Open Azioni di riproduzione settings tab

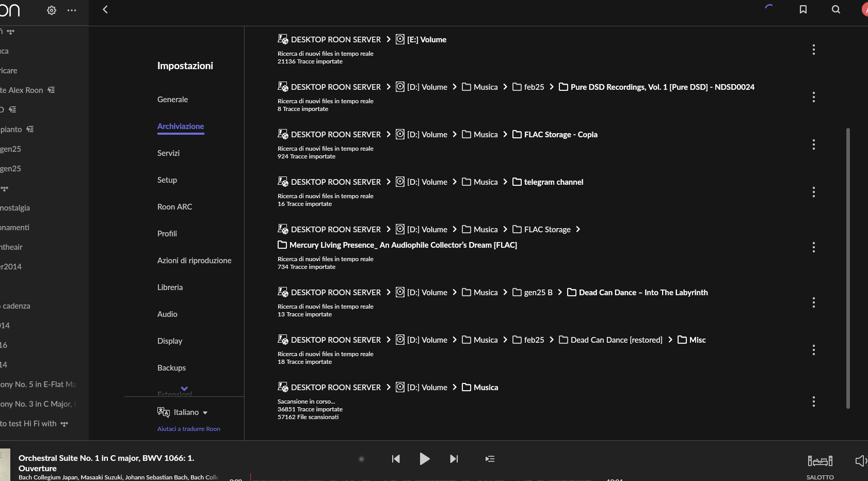194,260
